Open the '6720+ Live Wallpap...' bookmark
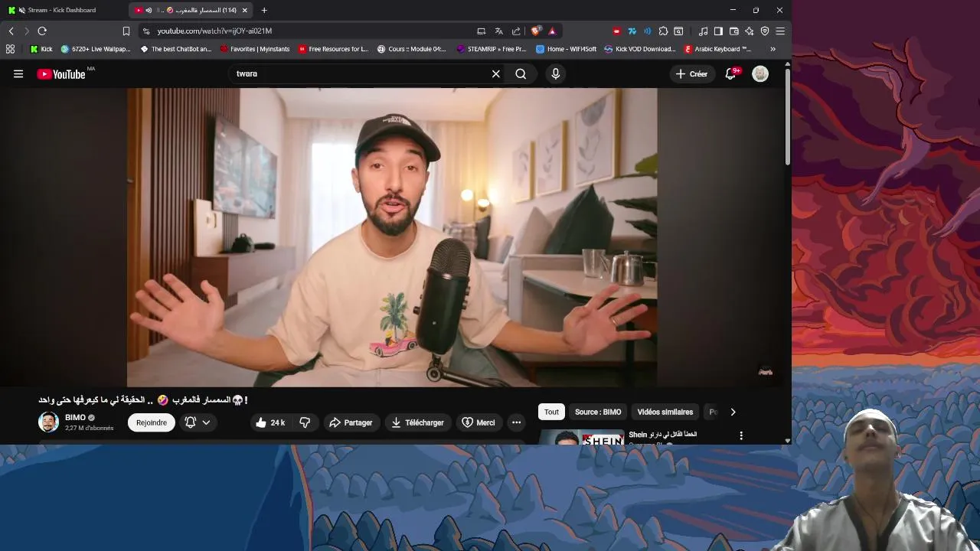 pyautogui.click(x=96, y=49)
